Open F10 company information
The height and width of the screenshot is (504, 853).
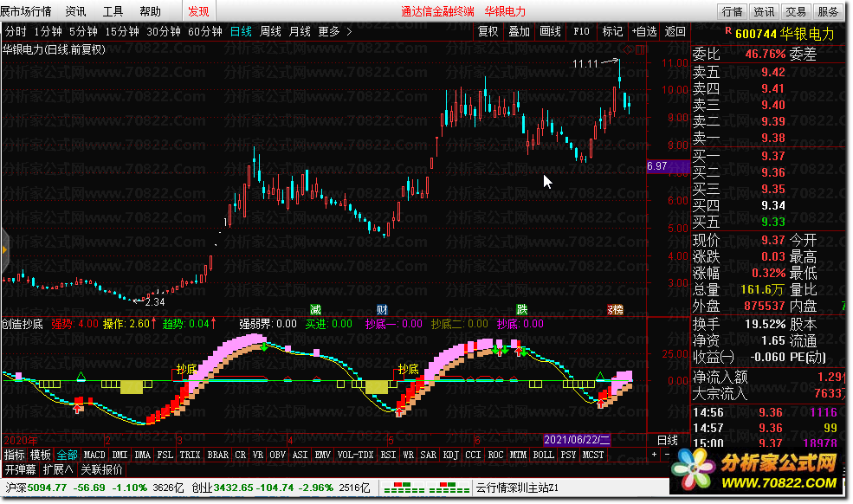[581, 31]
